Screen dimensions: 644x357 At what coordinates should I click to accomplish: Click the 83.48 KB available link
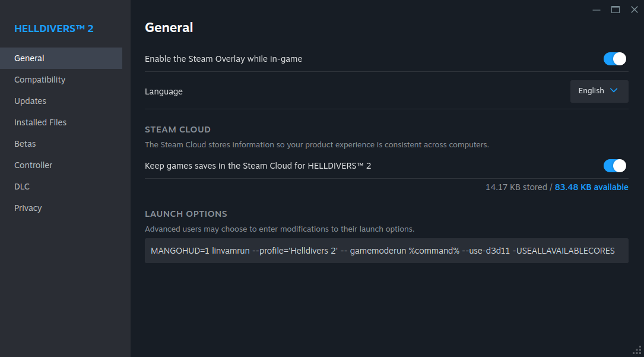tap(591, 187)
